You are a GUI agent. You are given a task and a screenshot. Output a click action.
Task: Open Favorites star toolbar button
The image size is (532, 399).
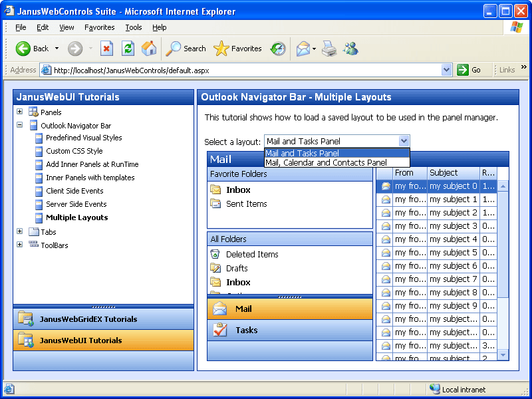pyautogui.click(x=237, y=49)
